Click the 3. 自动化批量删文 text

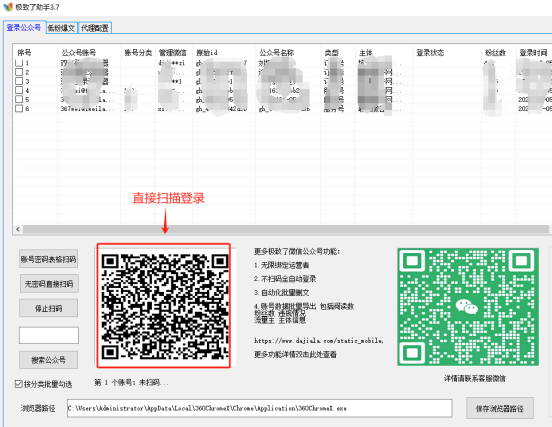(x=282, y=293)
